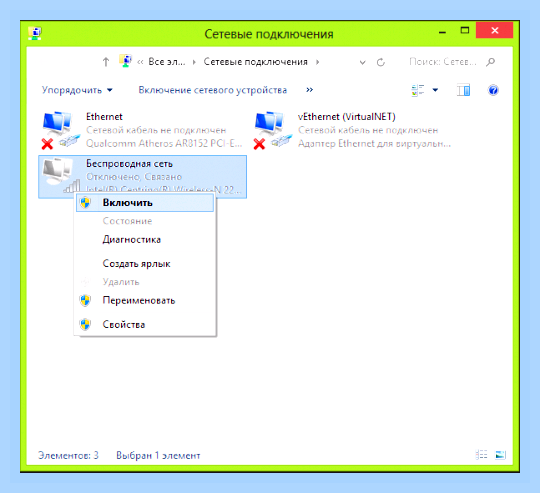The width and height of the screenshot is (540, 493).
Task: Select the Беспроводная сеть adapter icon
Action: click(x=60, y=175)
